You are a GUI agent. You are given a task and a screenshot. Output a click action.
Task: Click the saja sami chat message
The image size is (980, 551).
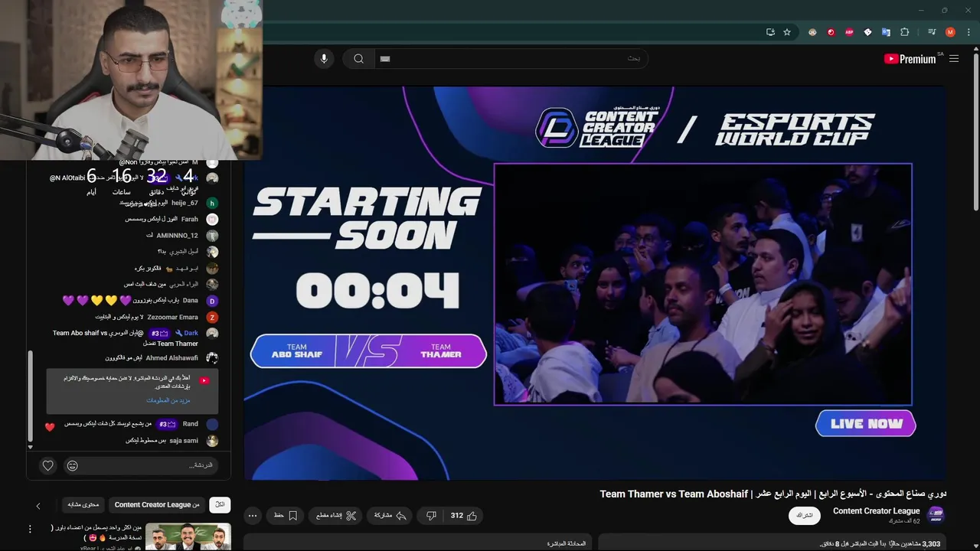click(172, 441)
